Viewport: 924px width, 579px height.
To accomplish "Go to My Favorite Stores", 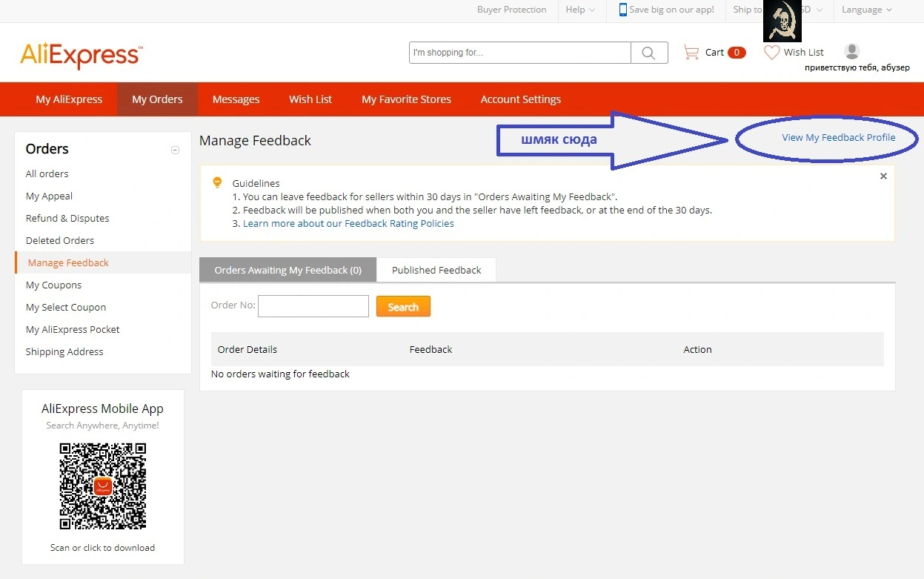I will [406, 99].
